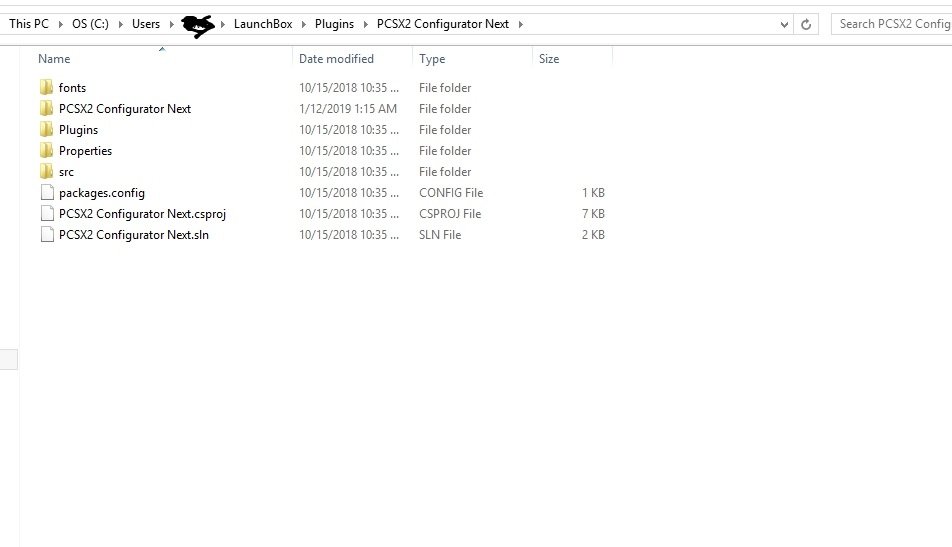Click the PCSX2 Configurator Next.sln file icon

(47, 234)
